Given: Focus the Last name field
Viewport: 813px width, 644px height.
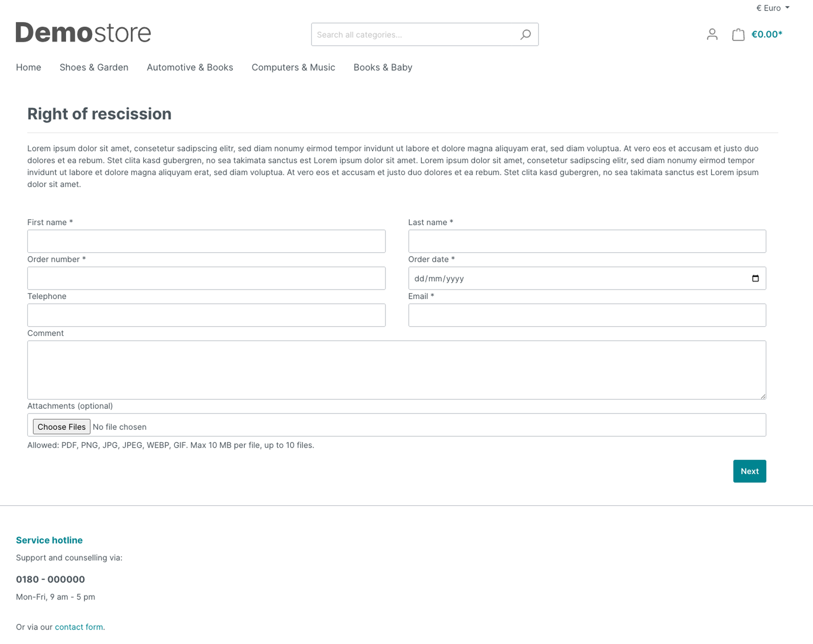Looking at the screenshot, I should [x=587, y=242].
